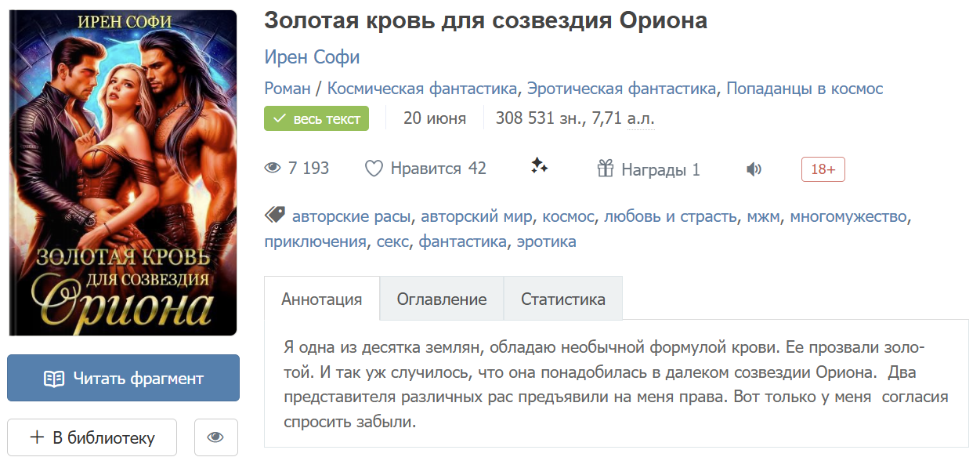Open the Космическая фантастика genre link
The height and width of the screenshot is (468, 980).
(x=422, y=89)
